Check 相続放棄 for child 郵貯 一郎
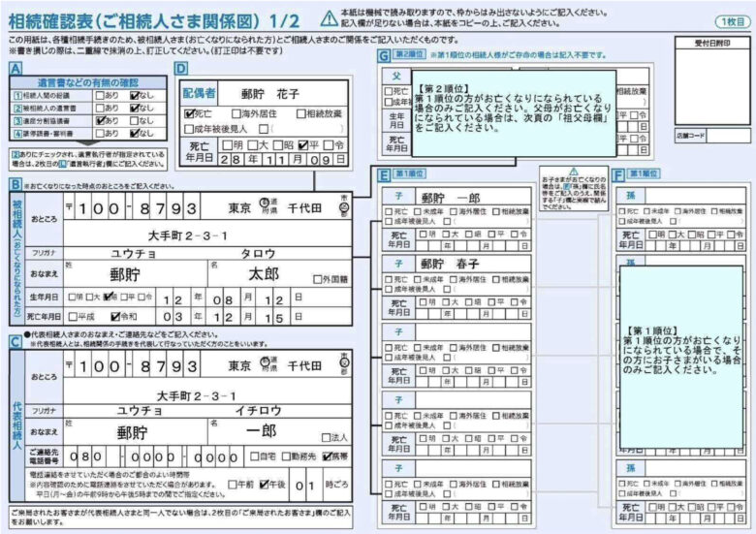This screenshot has height=534, width=756. pos(495,211)
